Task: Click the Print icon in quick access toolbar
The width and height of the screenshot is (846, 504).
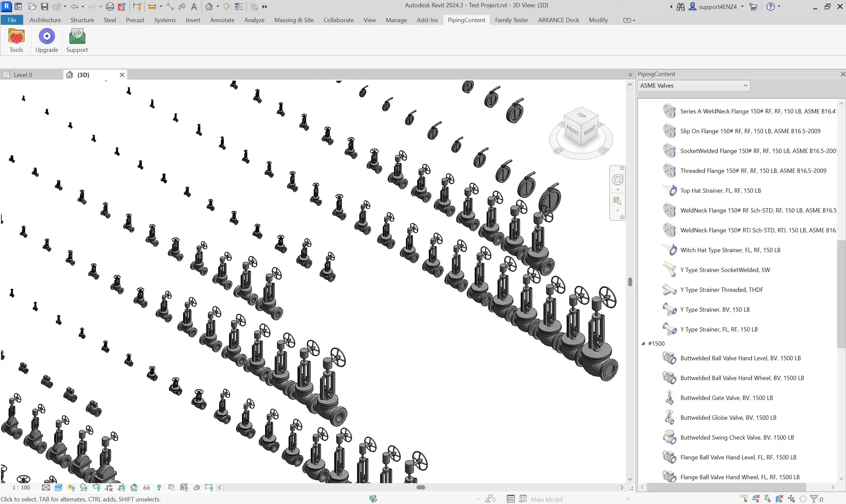Action: 110,7
